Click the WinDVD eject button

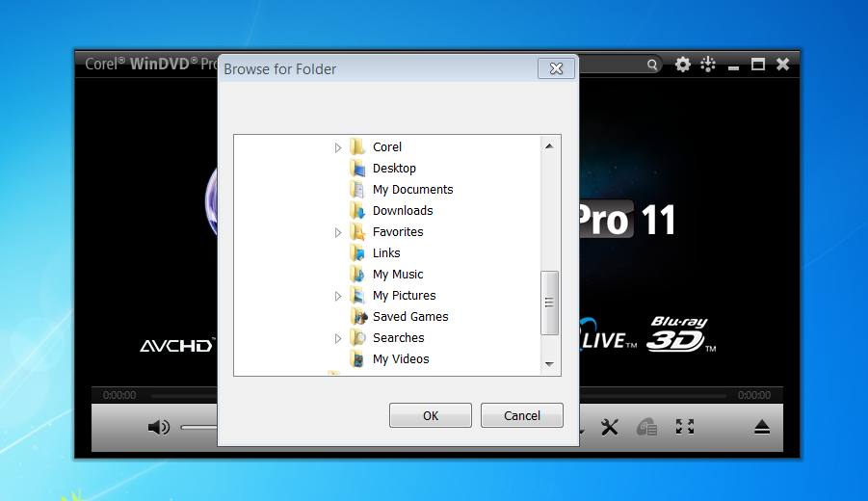click(x=762, y=427)
